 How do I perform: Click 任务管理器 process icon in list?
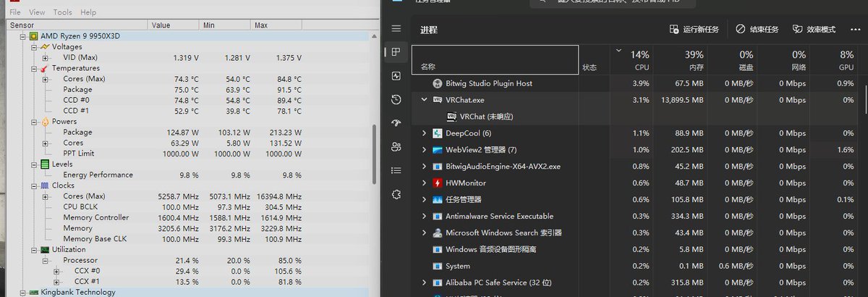(438, 199)
